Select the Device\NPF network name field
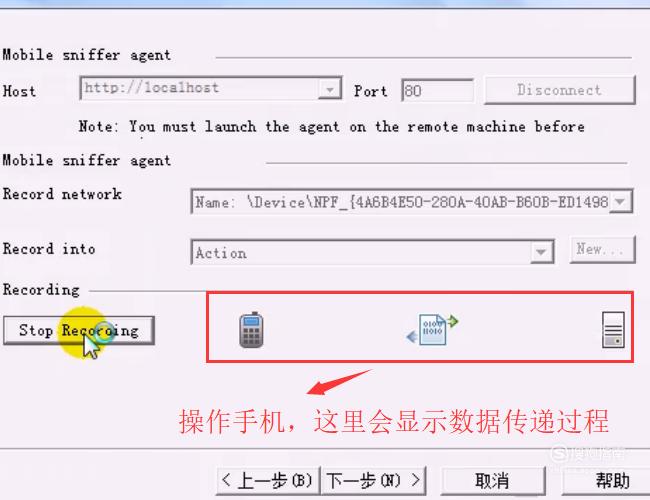Screen dimensions: 650x500 pos(412,202)
